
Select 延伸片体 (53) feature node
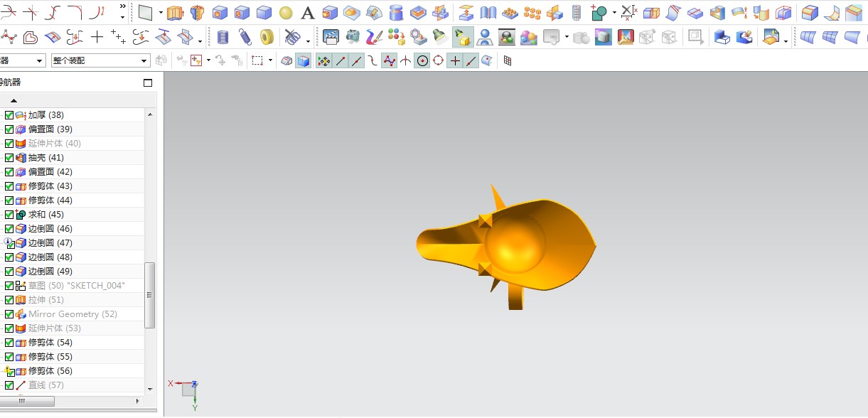(x=55, y=328)
